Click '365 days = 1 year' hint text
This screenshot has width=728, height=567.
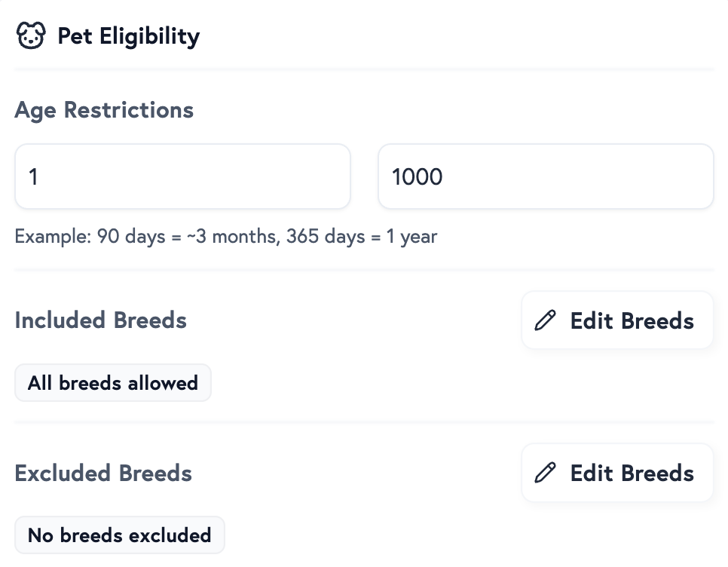point(362,237)
